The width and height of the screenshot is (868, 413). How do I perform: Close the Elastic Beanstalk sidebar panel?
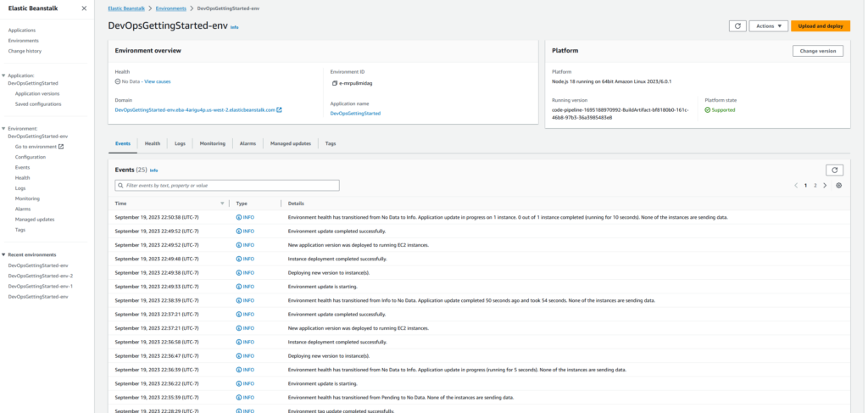click(83, 8)
